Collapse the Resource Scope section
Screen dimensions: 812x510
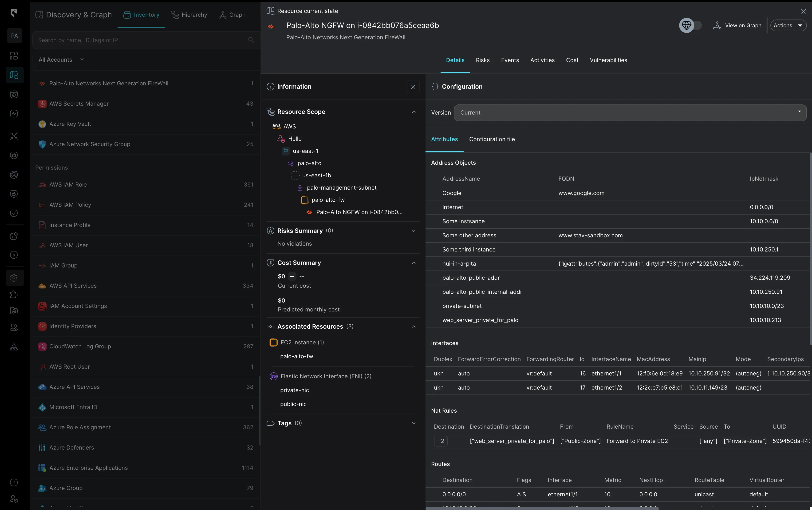[x=414, y=112]
